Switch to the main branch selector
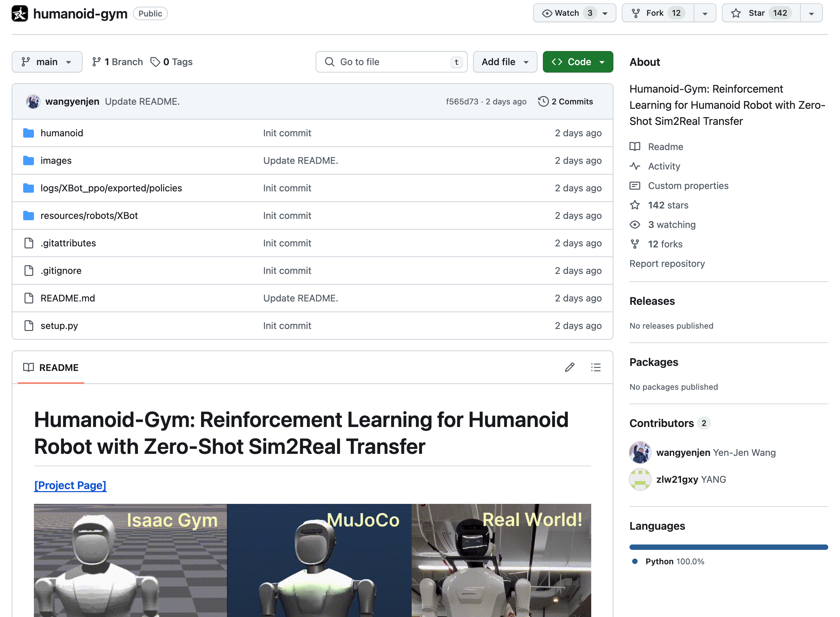Image resolution: width=840 pixels, height=617 pixels. (47, 62)
